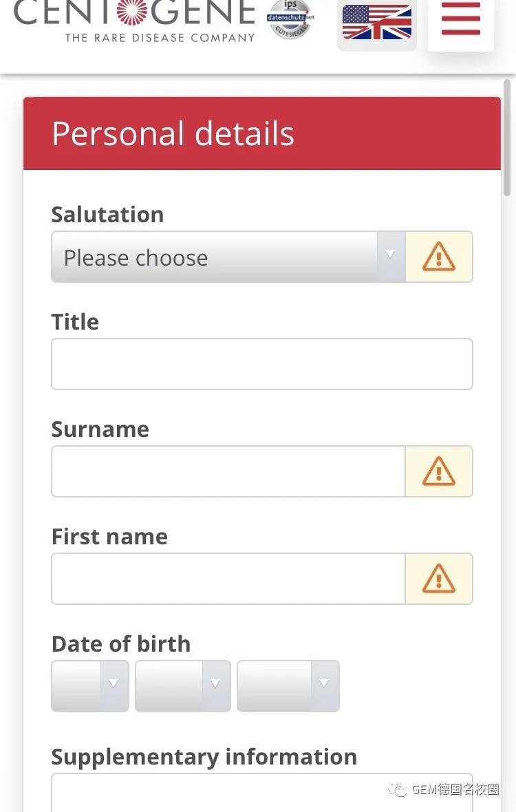Open the hamburger menu icon
Viewport: 516px width, 812px height.
(x=460, y=20)
